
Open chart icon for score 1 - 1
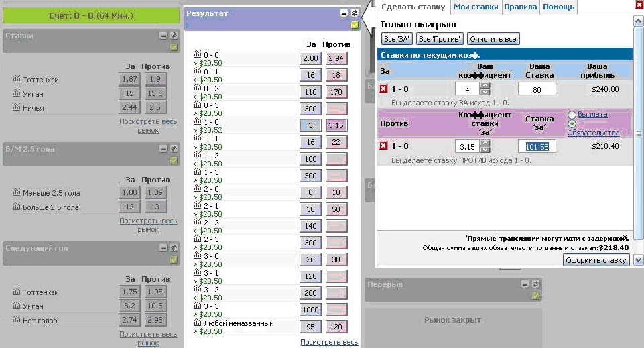click(197, 138)
